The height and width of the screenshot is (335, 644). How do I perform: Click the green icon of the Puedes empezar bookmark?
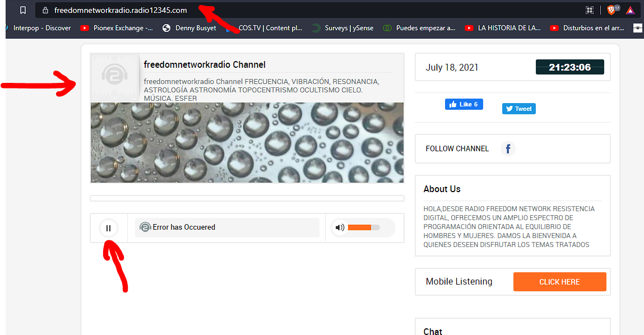pyautogui.click(x=387, y=28)
